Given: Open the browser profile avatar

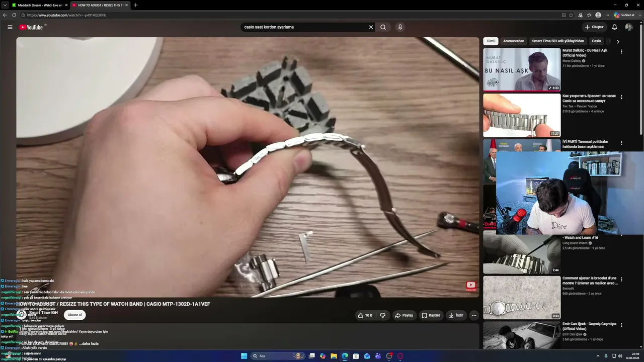Looking at the screenshot, I should 598,15.
